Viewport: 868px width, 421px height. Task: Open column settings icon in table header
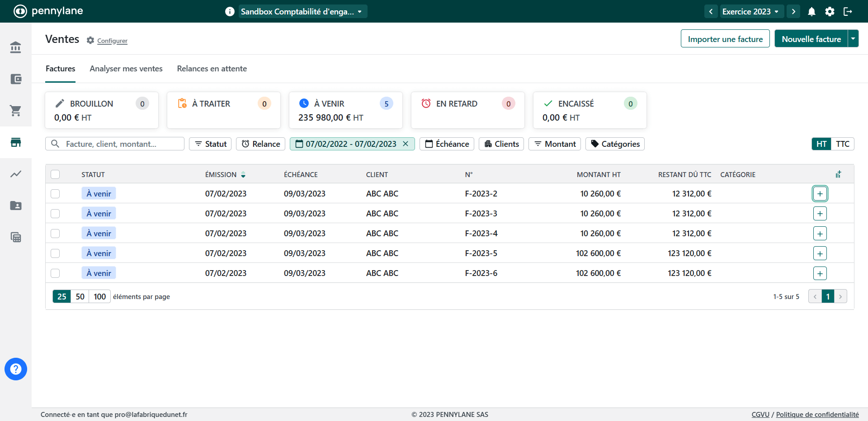[x=838, y=174]
